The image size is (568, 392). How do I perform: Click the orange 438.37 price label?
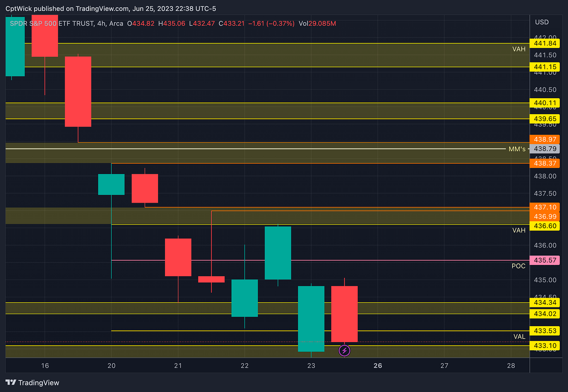[x=545, y=163]
